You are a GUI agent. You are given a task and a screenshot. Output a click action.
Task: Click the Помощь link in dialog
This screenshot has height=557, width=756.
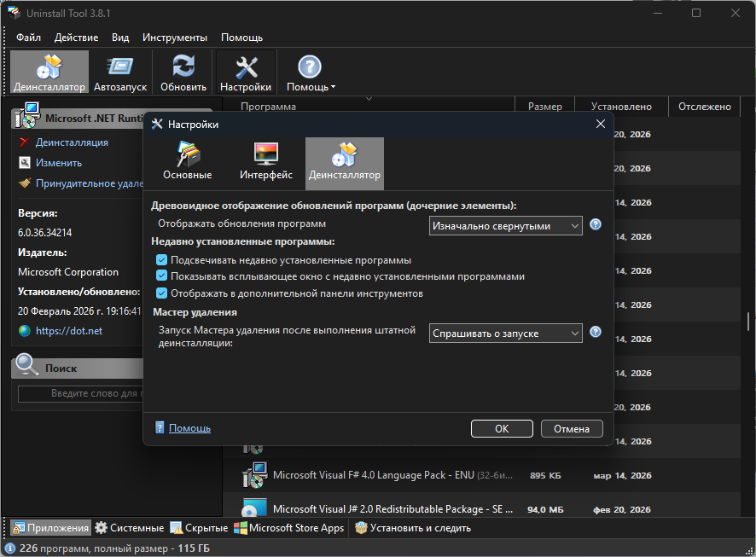[189, 428]
